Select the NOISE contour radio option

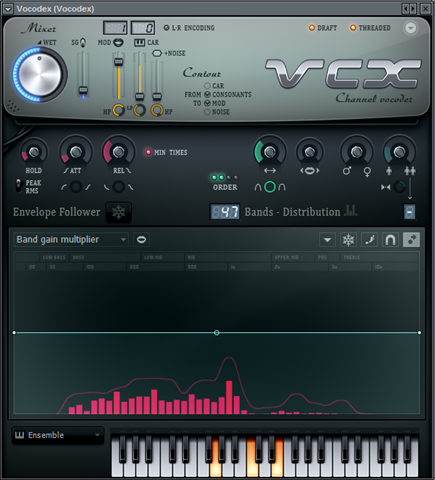coord(207,112)
